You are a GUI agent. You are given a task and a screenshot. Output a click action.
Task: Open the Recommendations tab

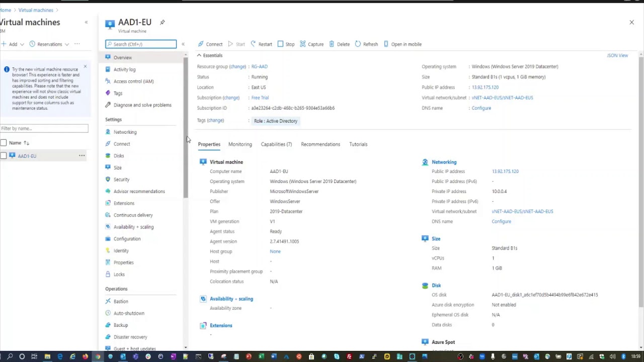pyautogui.click(x=320, y=144)
